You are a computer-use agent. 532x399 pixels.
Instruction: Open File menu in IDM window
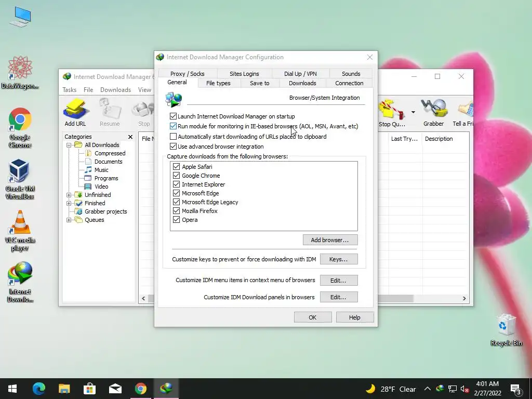pyautogui.click(x=88, y=89)
